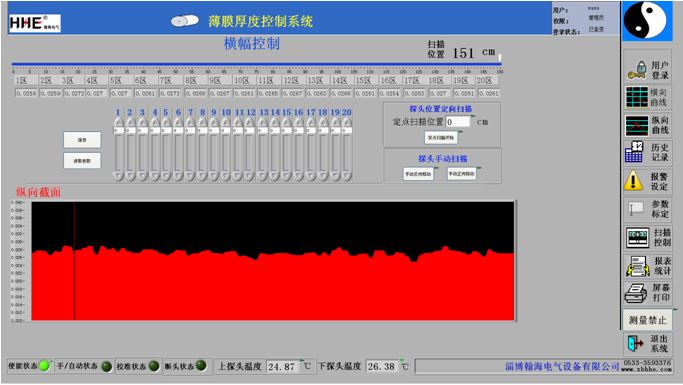Viewport: 683px width, 385px height.
Task: Click the 探头位置定向扫描 panel title
Action: point(440,109)
